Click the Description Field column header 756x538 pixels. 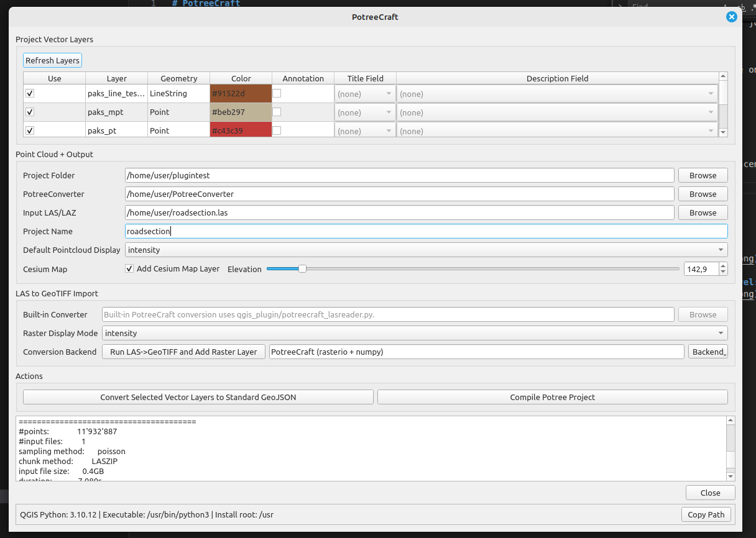click(x=557, y=78)
